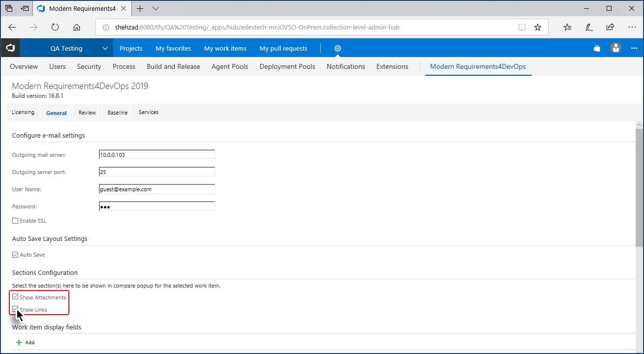Switch to the Review tab
This screenshot has height=354, width=644.
87,113
